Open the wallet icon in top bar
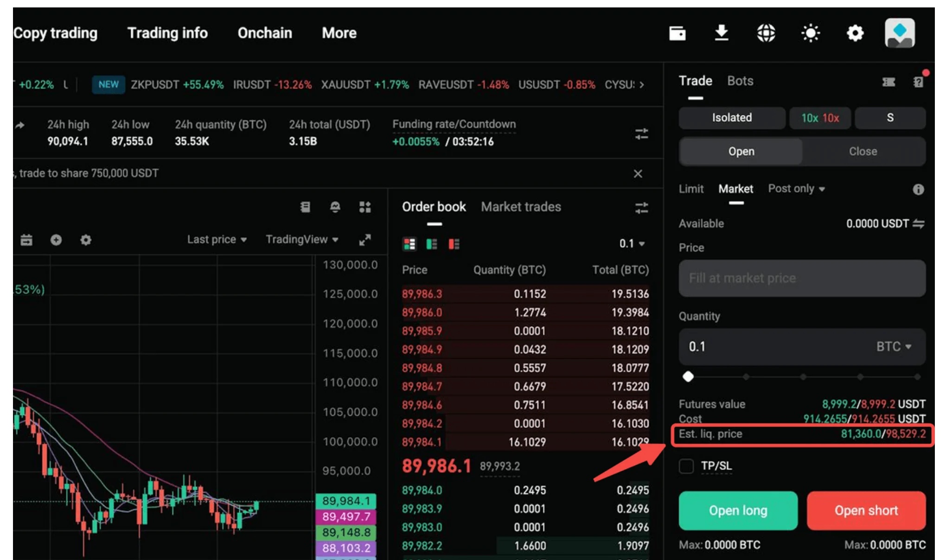The height and width of the screenshot is (560, 946). (x=677, y=33)
